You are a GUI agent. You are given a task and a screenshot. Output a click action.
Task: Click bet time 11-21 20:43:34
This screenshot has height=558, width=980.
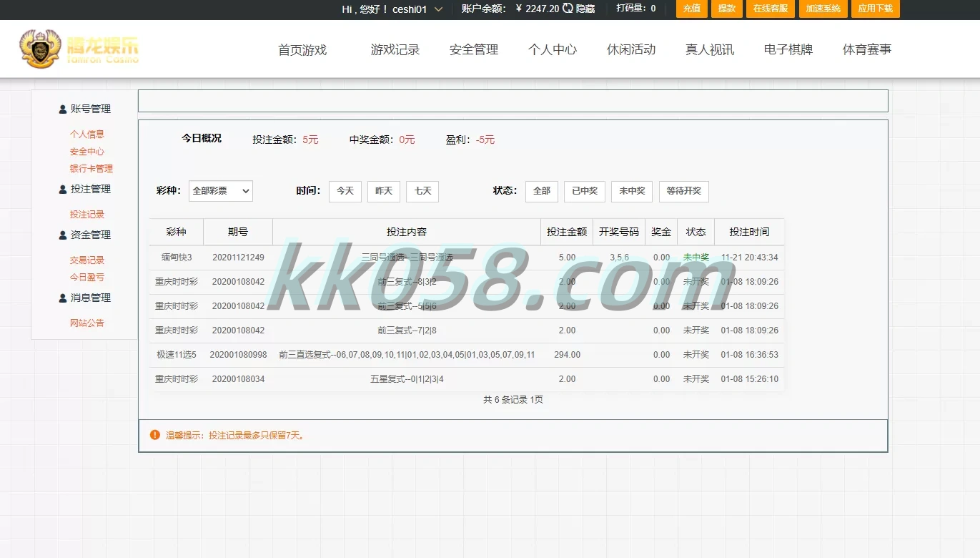750,258
